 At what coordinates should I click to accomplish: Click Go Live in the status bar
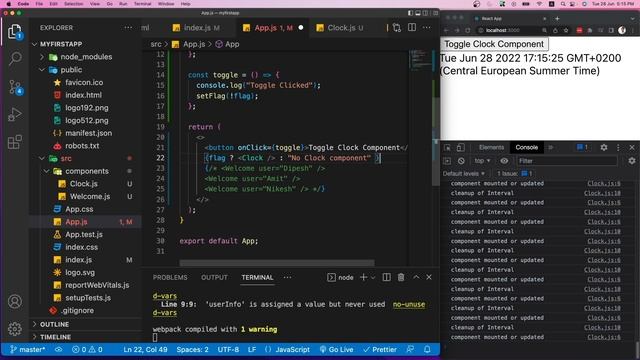point(336,349)
